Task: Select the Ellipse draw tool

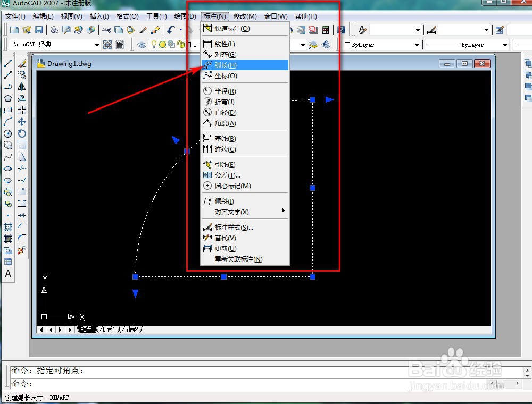Action: [8, 169]
